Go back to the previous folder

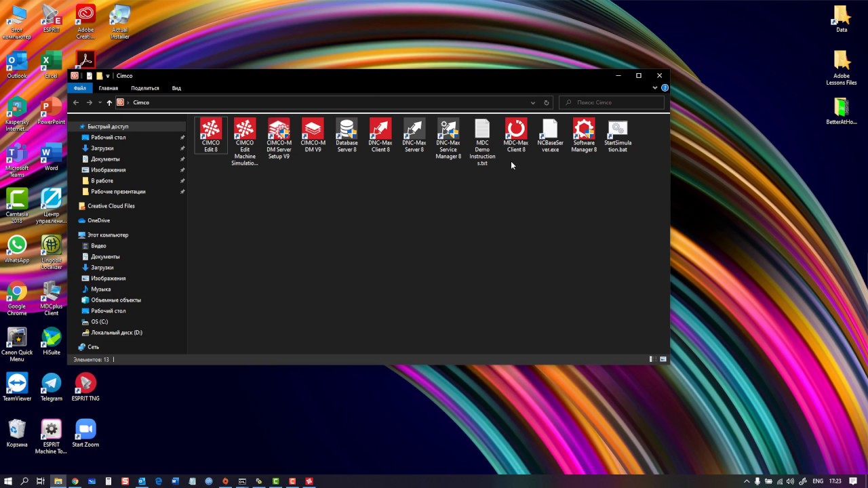click(x=76, y=102)
